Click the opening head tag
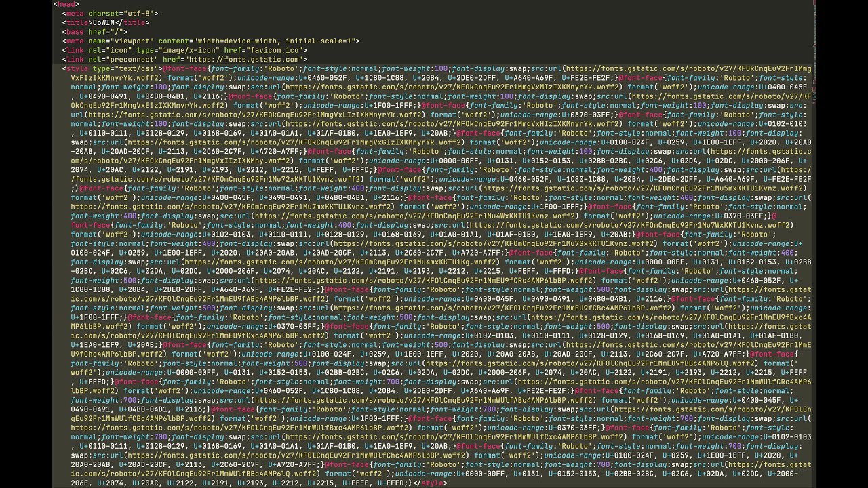The width and height of the screenshot is (868, 488). (66, 4)
